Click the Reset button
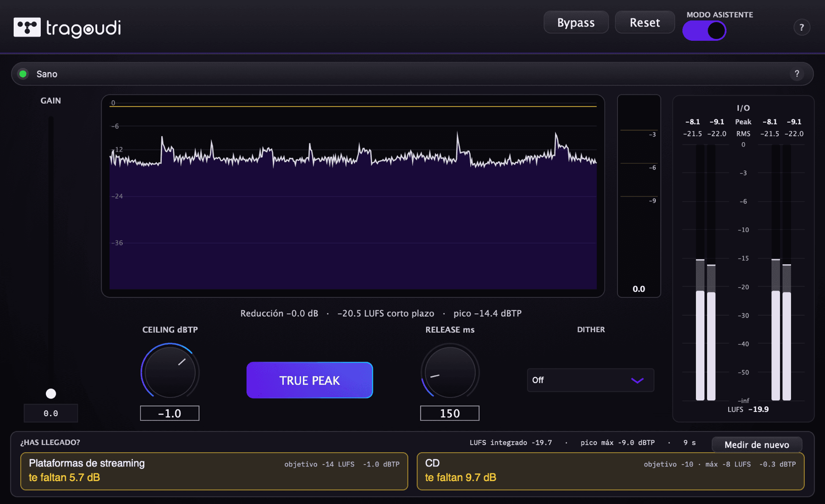 click(645, 22)
